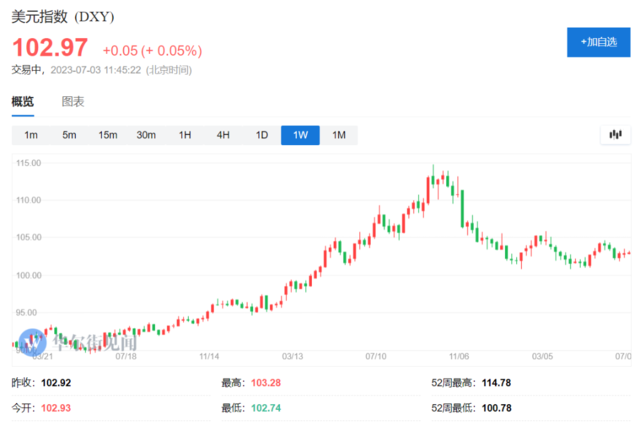Click the current price 102.97
The height and width of the screenshot is (423, 640).
tap(50, 48)
